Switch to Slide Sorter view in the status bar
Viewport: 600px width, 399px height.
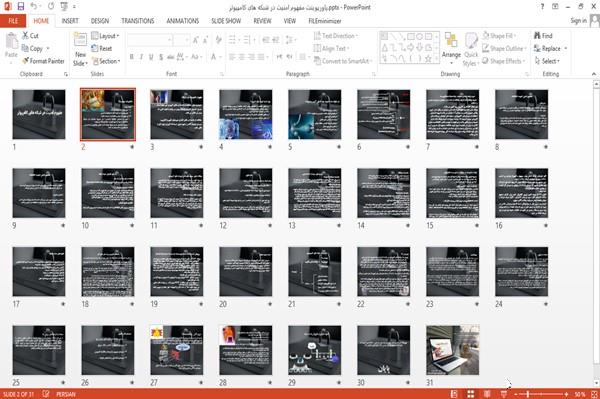[x=471, y=394]
